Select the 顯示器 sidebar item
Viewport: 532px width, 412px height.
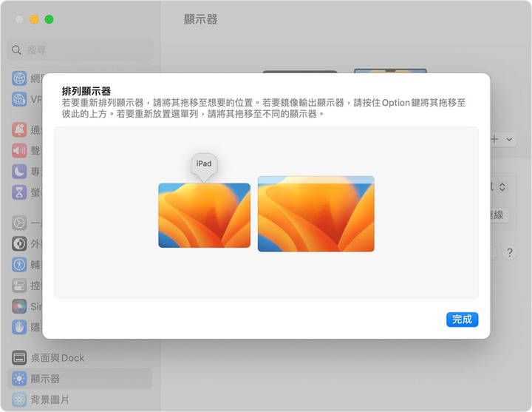[80, 379]
